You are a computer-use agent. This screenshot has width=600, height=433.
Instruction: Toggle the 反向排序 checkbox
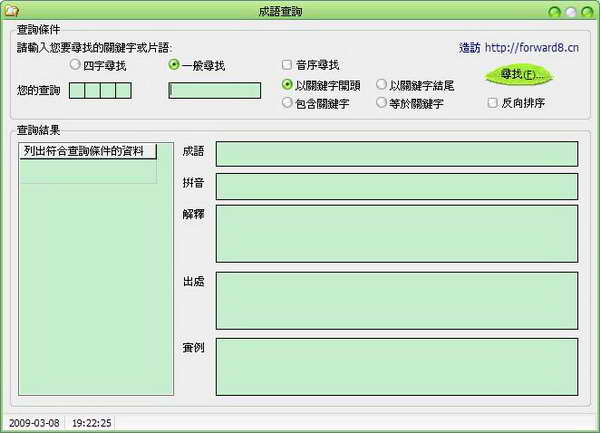click(492, 102)
